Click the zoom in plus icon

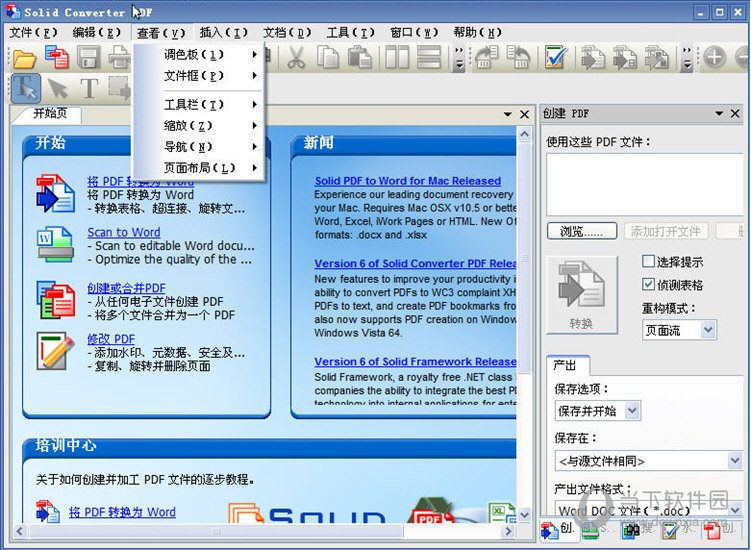click(714, 57)
